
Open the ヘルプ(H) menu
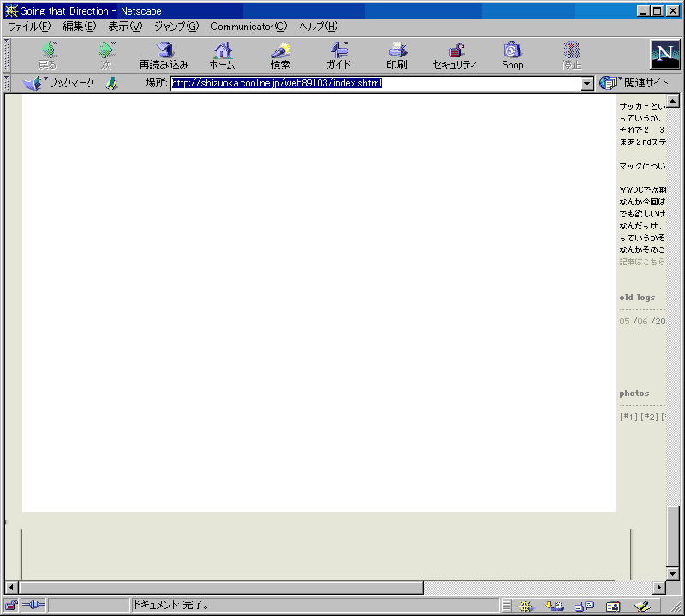[318, 27]
